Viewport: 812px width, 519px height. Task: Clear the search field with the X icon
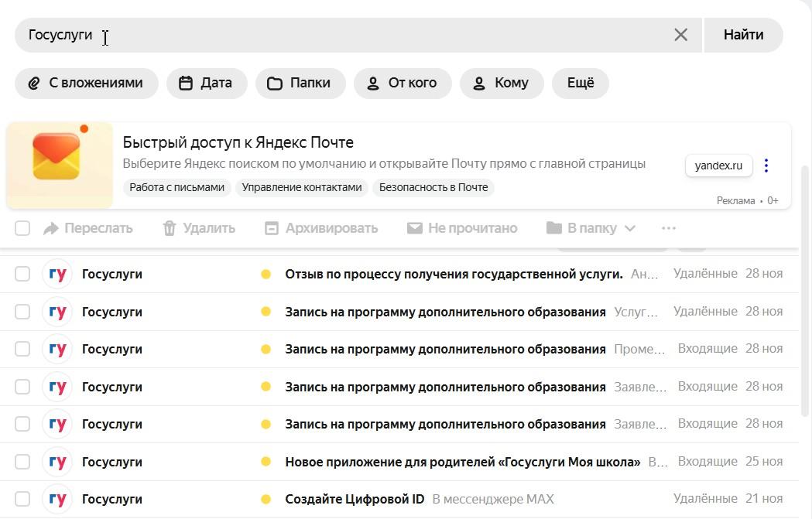[680, 35]
